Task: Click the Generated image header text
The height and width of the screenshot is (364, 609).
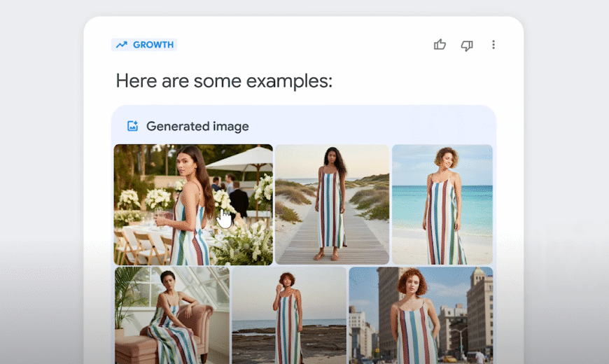Action: 197,126
